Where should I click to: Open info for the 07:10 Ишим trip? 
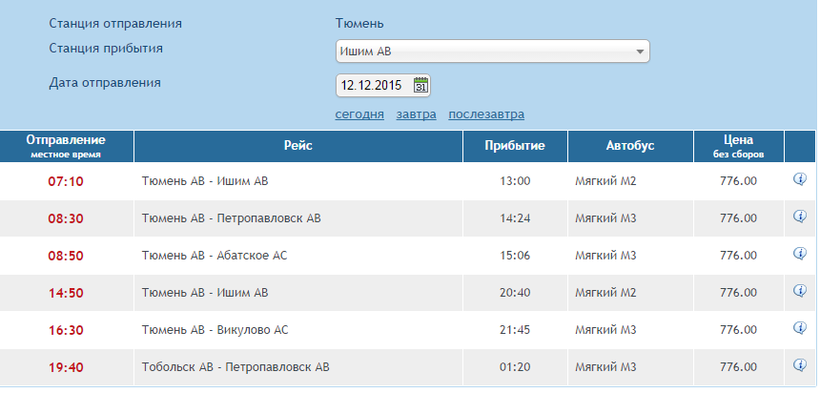(x=800, y=179)
